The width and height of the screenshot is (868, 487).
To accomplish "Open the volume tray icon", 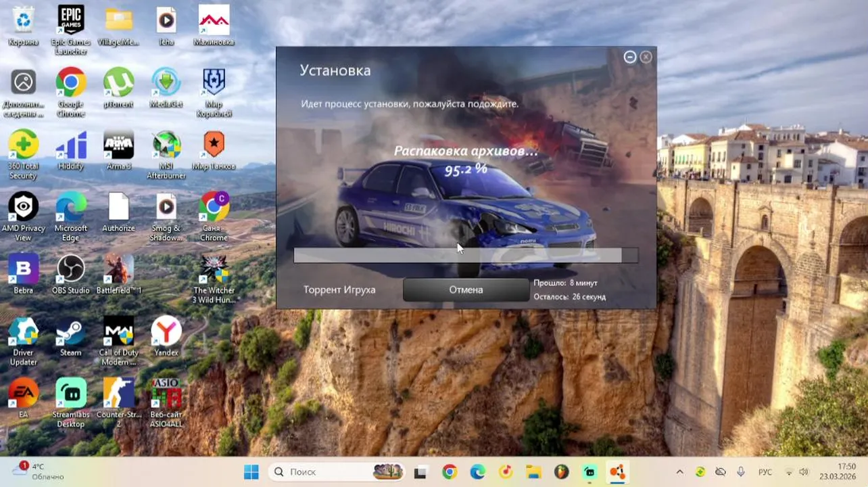I will [x=804, y=472].
